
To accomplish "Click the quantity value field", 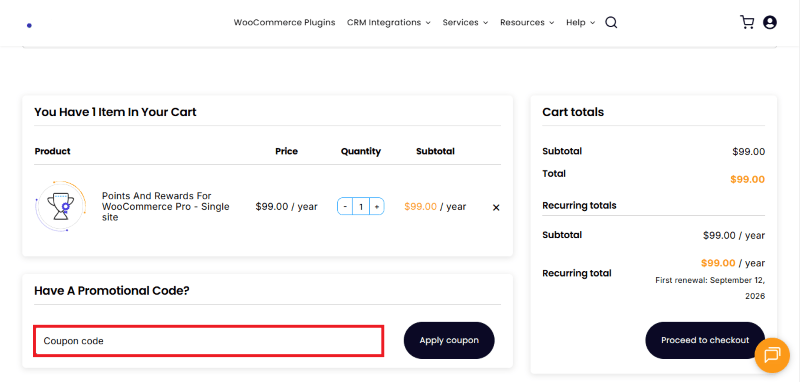I will coord(361,207).
